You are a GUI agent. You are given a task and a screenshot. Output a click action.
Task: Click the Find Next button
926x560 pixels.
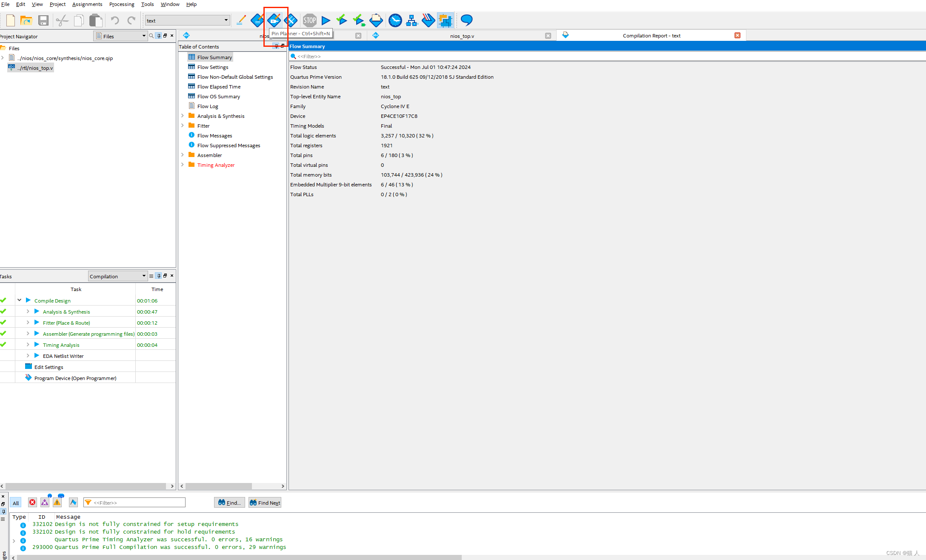click(265, 503)
